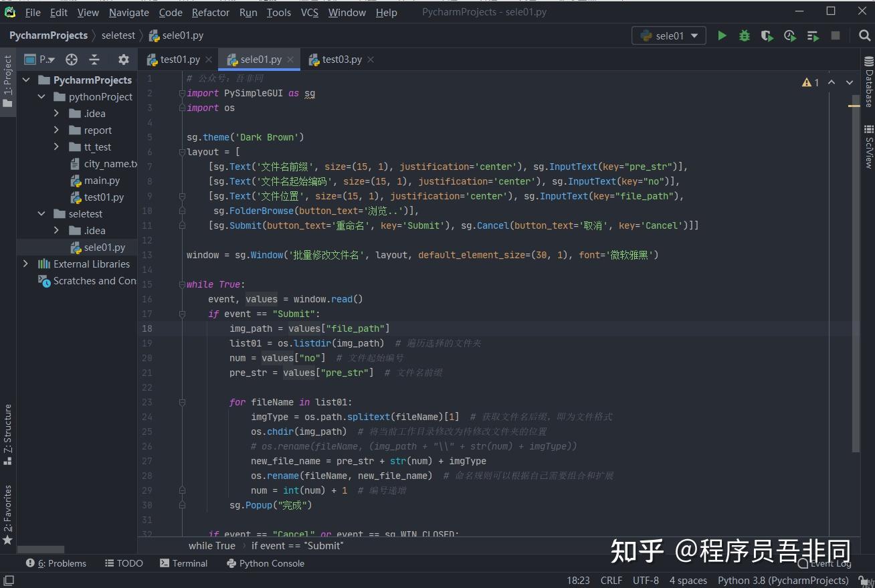This screenshot has width=875, height=588.
Task: Click the "while True" breadcrumb
Action: tap(211, 545)
